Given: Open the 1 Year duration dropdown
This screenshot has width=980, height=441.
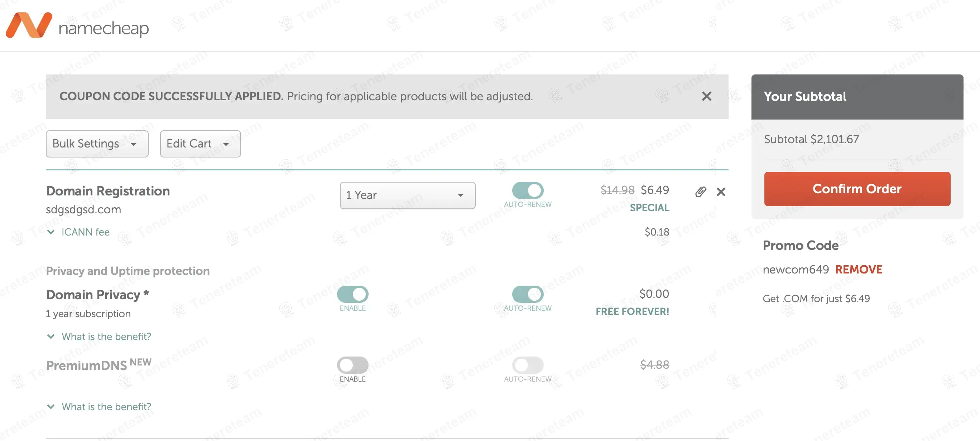Looking at the screenshot, I should click(407, 195).
